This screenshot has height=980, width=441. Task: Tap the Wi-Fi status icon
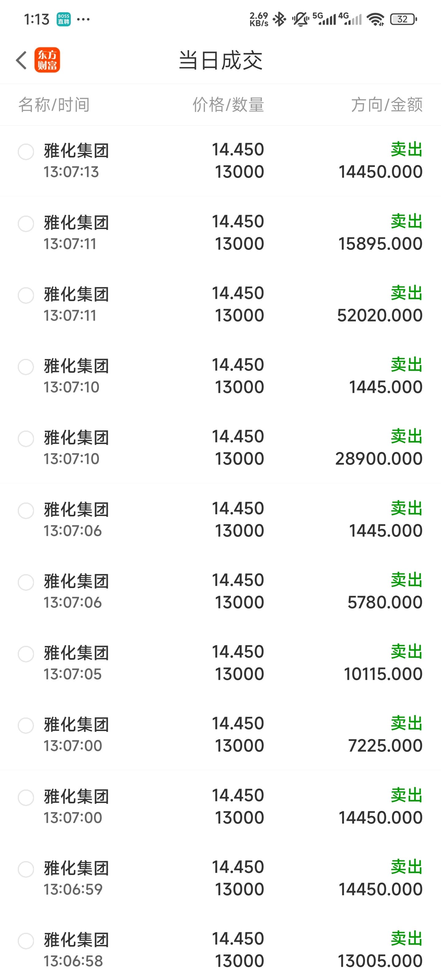(x=375, y=19)
